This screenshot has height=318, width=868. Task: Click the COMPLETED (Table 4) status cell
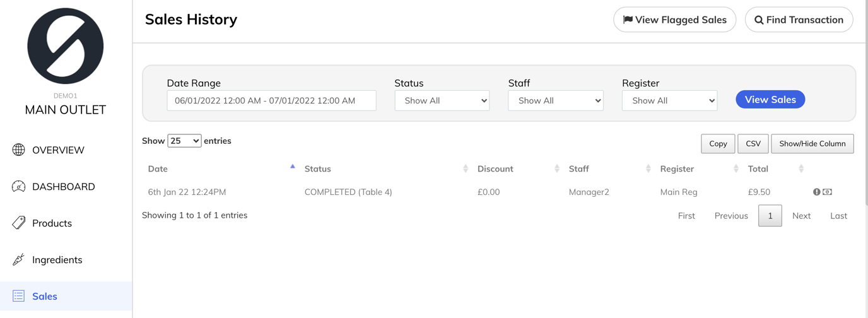348,192
